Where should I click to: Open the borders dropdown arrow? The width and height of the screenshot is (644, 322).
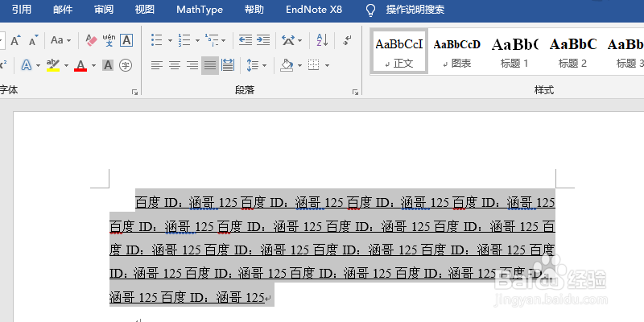pyautogui.click(x=328, y=65)
